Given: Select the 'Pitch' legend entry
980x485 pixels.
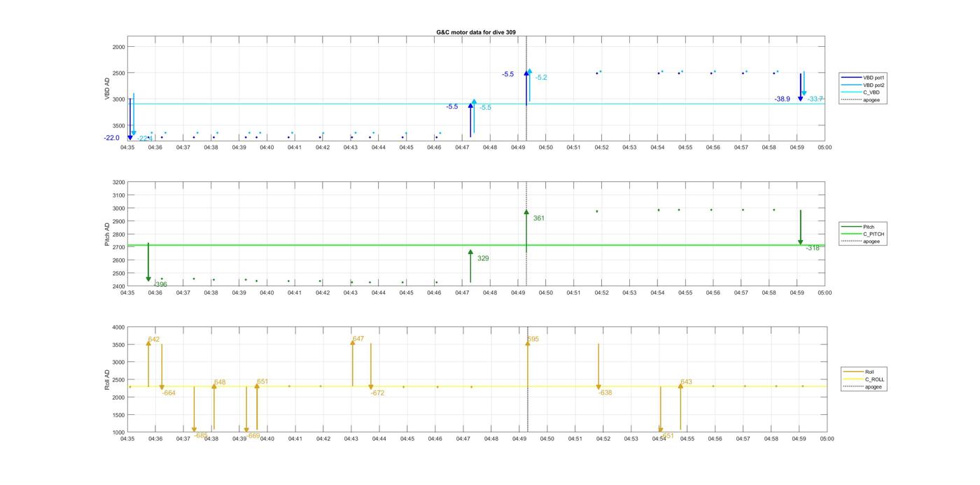Looking at the screenshot, I should (x=858, y=227).
